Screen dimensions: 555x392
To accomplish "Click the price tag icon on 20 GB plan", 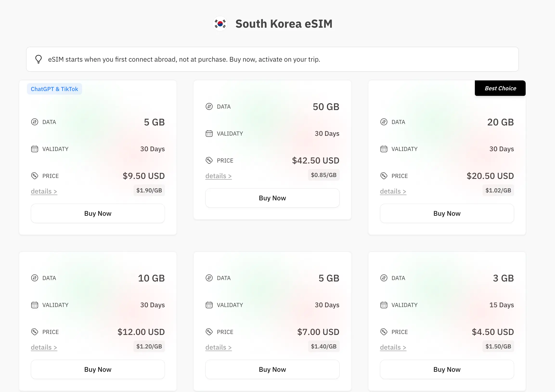I will pyautogui.click(x=384, y=176).
